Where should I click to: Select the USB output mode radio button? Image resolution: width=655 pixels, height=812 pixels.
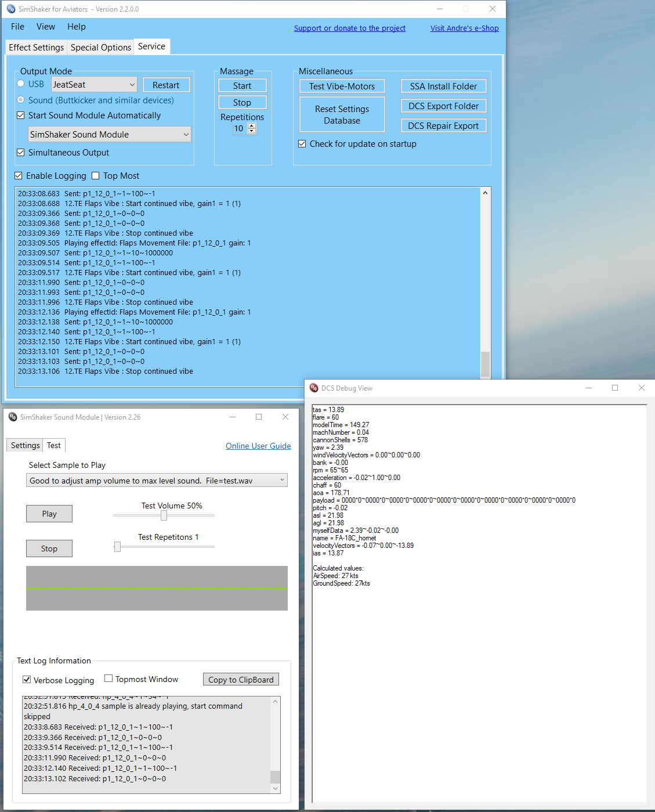coord(21,84)
